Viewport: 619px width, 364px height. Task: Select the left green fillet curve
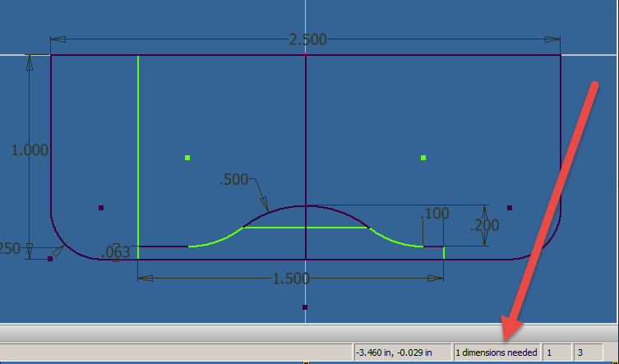[x=216, y=240]
